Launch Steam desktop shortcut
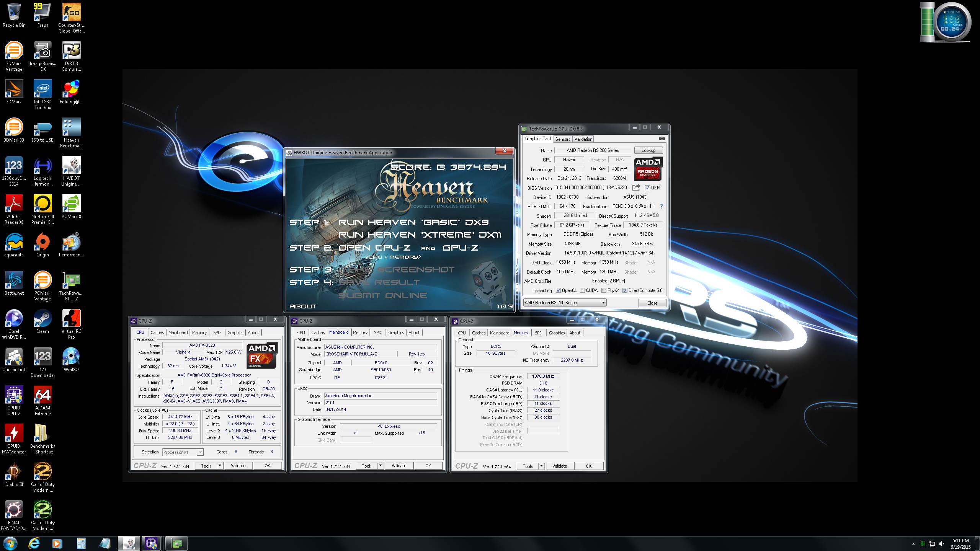Image resolution: width=980 pixels, height=551 pixels. click(42, 321)
